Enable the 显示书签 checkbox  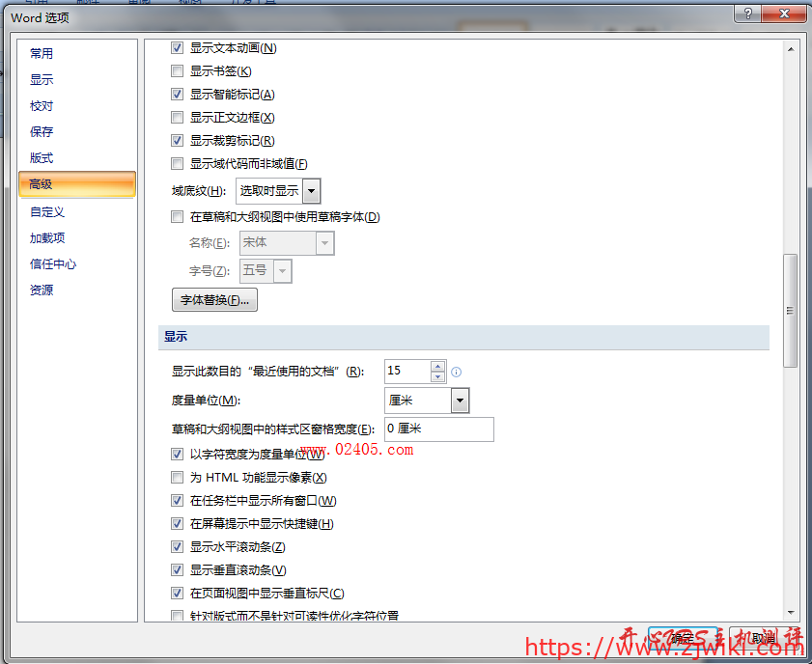(x=177, y=70)
